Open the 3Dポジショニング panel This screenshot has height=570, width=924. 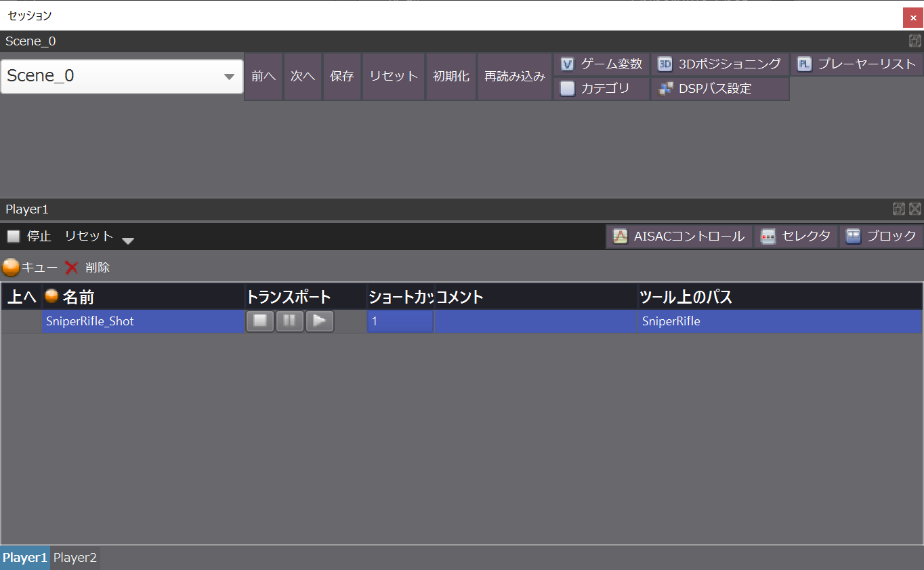point(720,64)
